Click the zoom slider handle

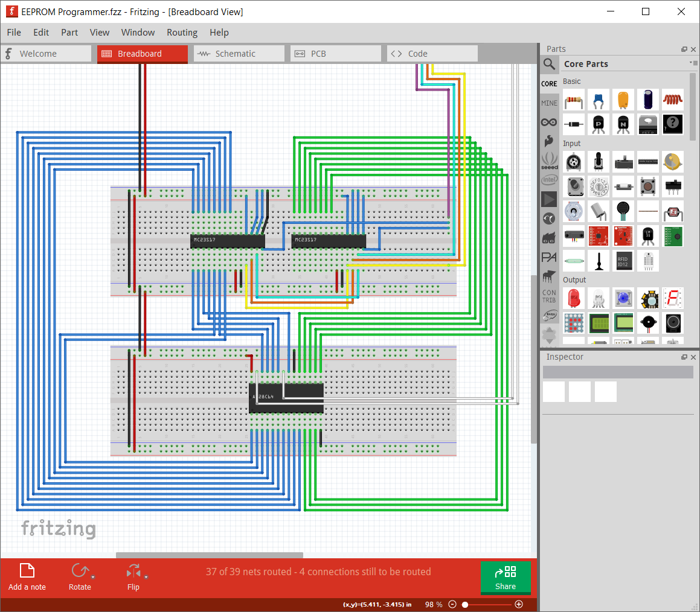[465, 604]
